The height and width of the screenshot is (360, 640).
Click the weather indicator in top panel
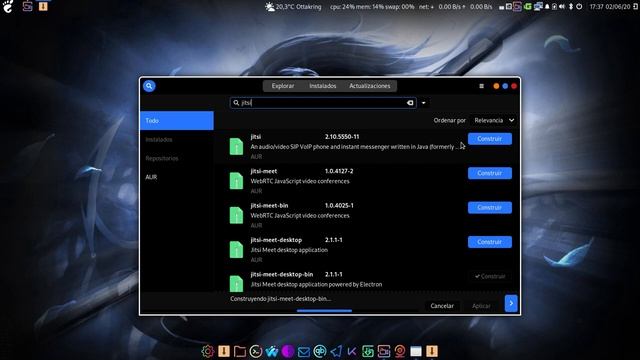pyautogui.click(x=293, y=7)
